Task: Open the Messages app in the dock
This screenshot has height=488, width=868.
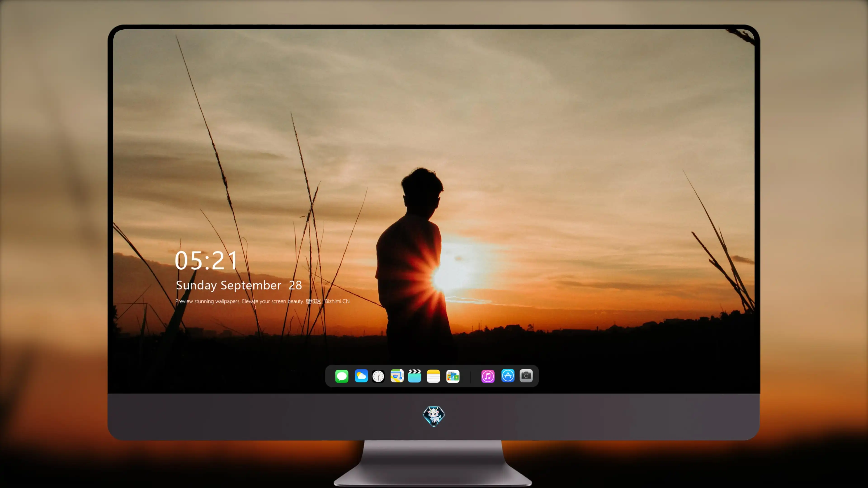Action: (x=342, y=376)
